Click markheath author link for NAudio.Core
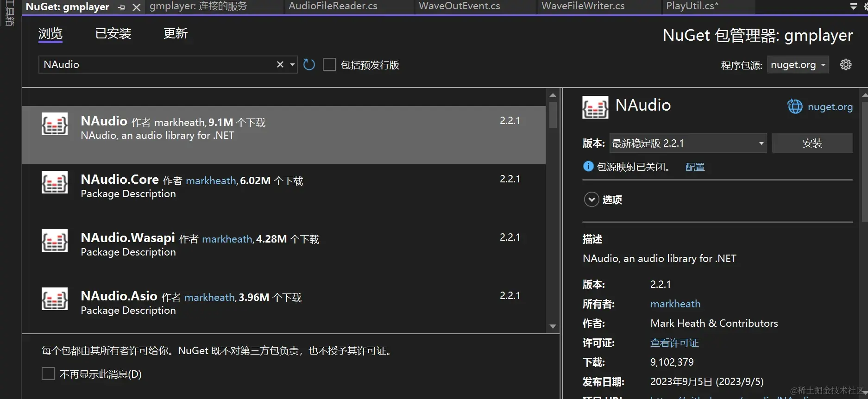Viewport: 868px width, 399px height. 211,181
